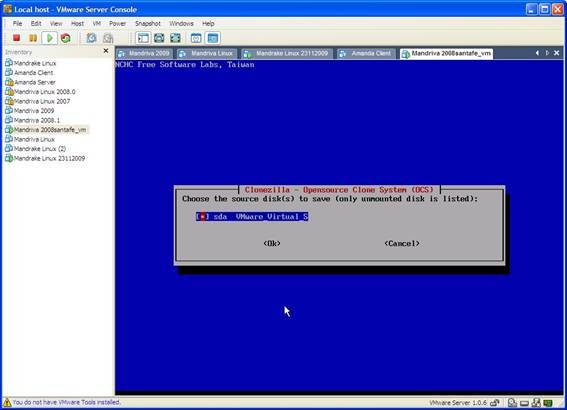Reset the virtual machine using the toolbar icon

[x=65, y=38]
